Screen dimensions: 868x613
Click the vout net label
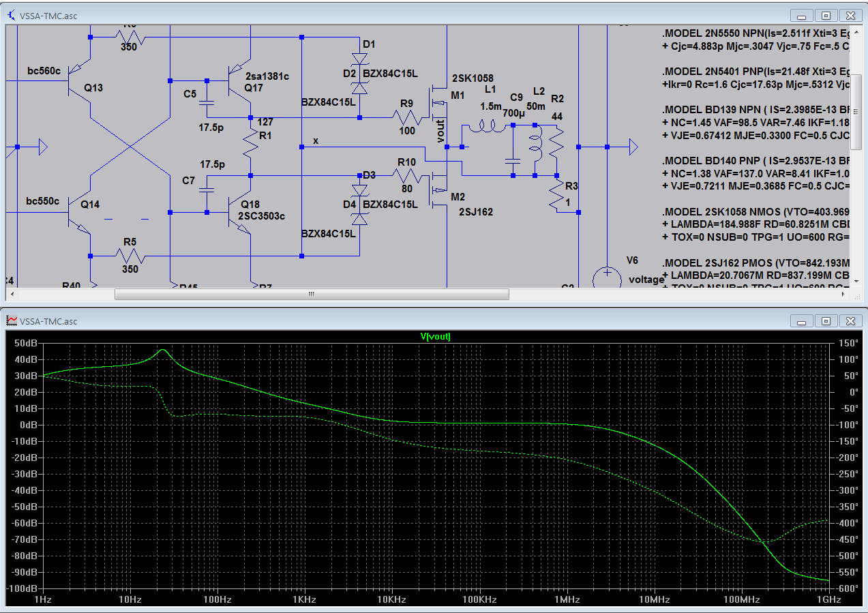441,131
